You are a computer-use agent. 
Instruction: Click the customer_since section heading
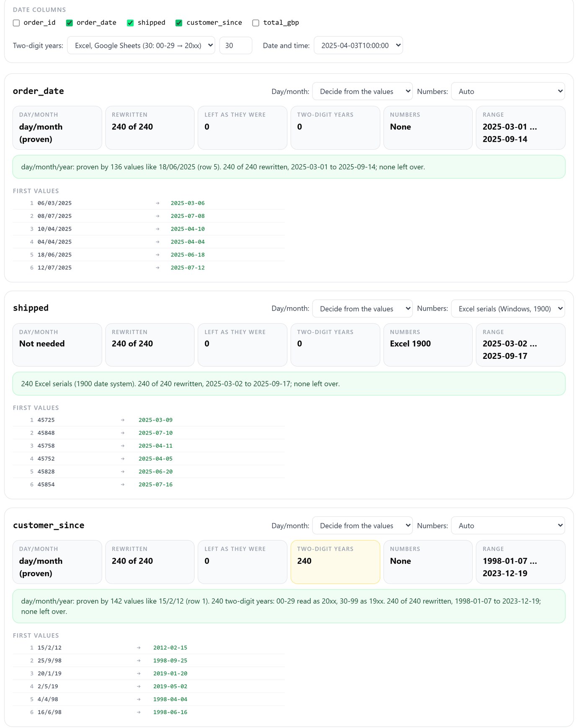[49, 525]
